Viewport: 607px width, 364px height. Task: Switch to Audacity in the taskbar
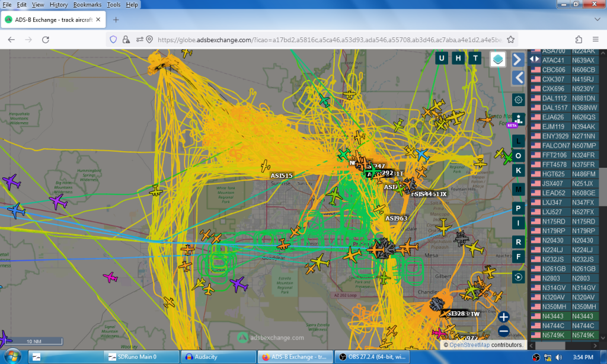coord(219,357)
